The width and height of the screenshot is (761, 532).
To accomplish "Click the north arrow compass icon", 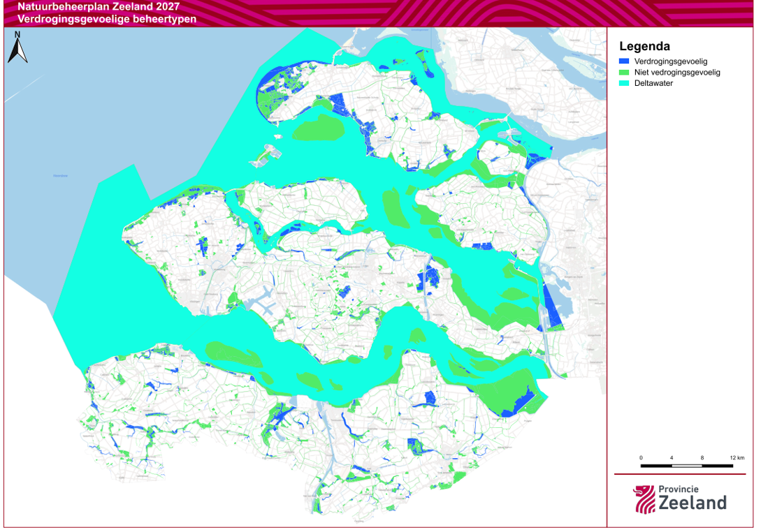I will point(17,47).
